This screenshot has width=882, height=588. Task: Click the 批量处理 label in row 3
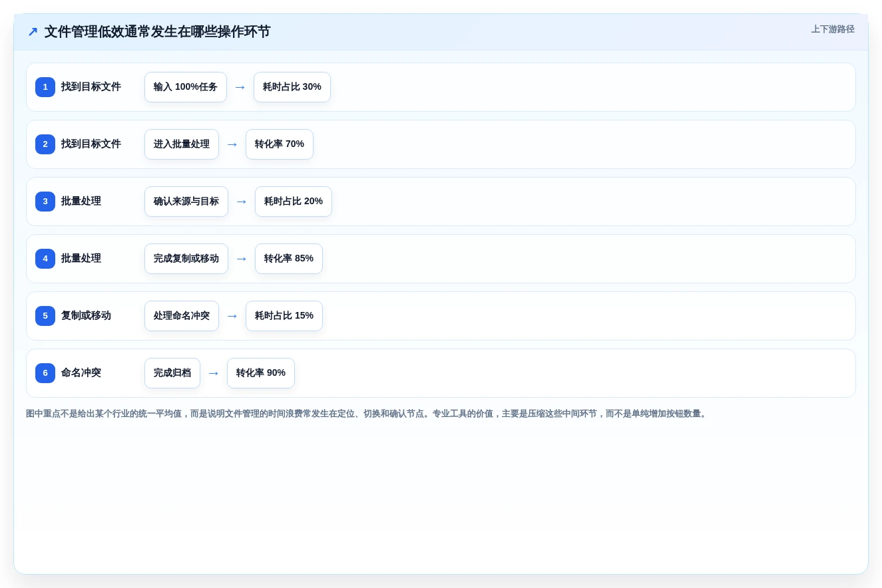81,202
